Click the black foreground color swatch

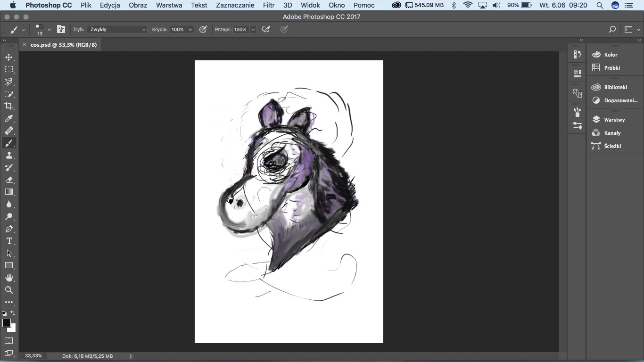tap(7, 323)
